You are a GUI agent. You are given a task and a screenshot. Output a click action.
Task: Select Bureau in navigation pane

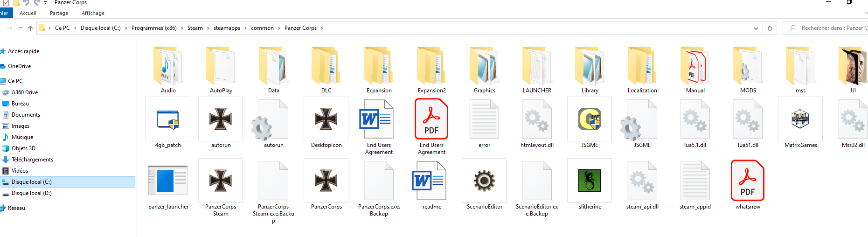[20, 104]
